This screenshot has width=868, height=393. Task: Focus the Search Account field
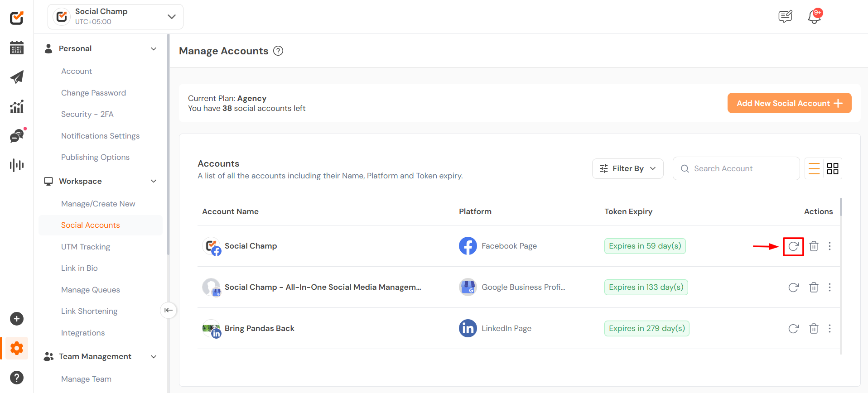click(x=736, y=168)
